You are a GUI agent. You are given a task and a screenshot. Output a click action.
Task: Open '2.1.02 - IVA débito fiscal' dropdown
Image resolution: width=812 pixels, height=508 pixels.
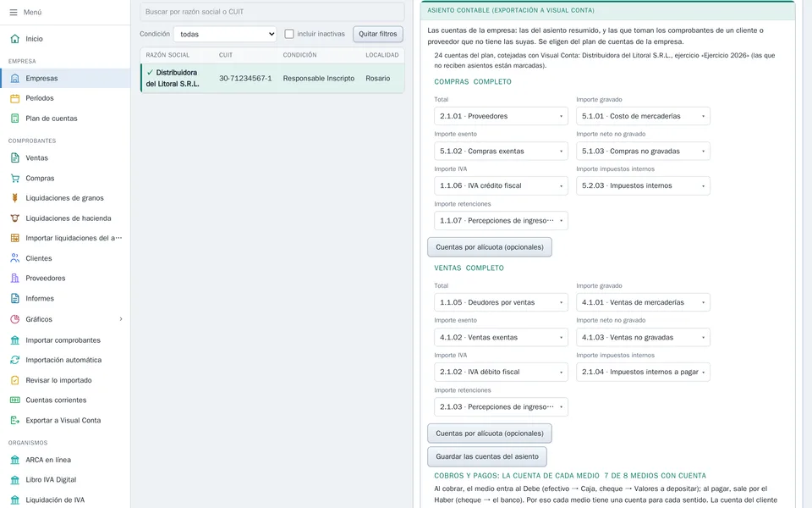pos(501,372)
